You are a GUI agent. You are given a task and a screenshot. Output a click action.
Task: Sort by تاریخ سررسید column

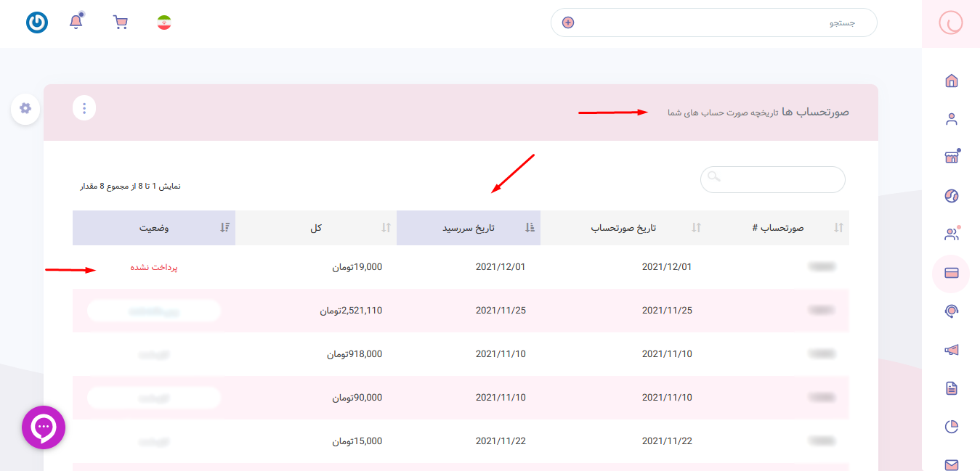469,228
